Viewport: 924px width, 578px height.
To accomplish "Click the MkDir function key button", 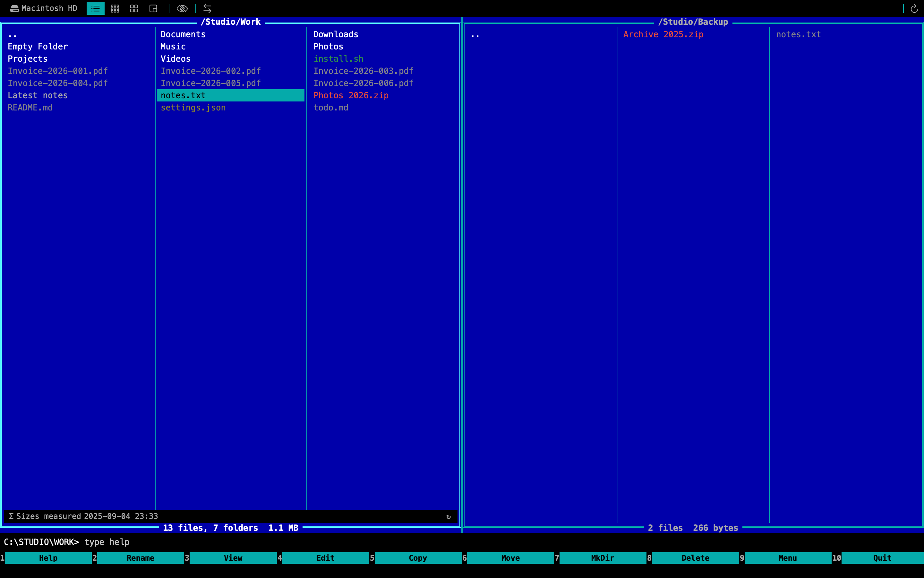I will 603,558.
